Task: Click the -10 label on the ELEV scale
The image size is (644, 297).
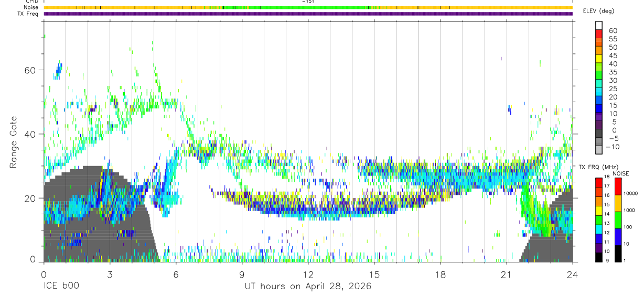Action: pos(611,148)
